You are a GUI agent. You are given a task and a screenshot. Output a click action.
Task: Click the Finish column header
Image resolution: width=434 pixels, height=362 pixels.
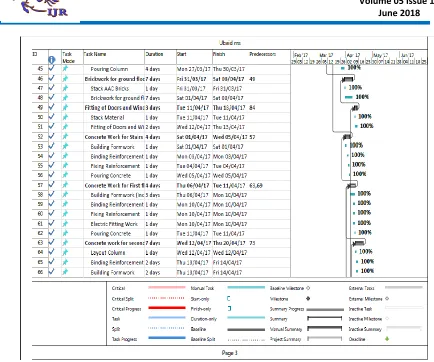tap(219, 54)
